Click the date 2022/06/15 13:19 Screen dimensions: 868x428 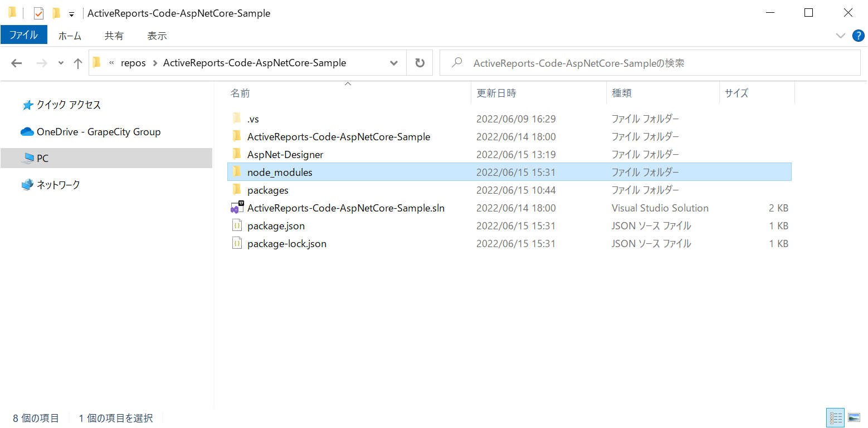516,154
